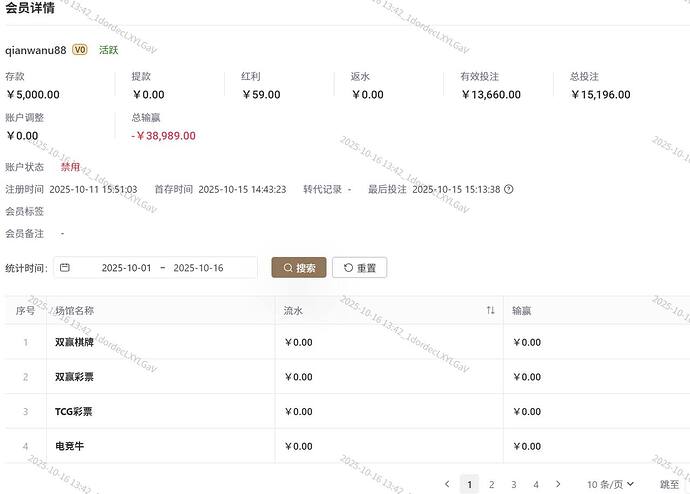Open the 10 条/页 page size dropdown
This screenshot has height=494, width=690.
tap(610, 484)
